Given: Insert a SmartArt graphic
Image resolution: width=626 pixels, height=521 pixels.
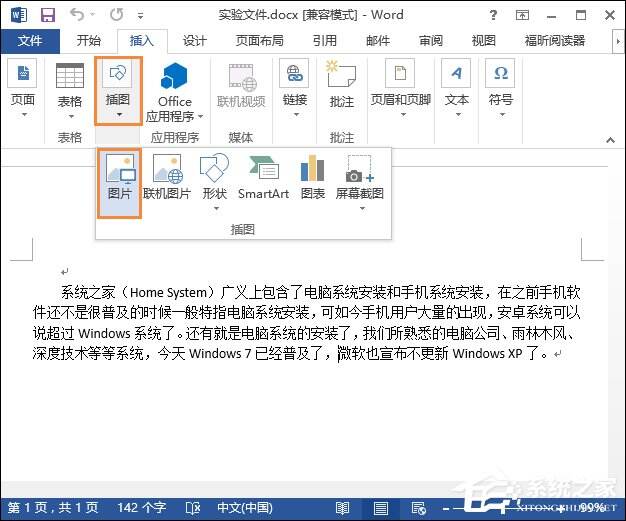Looking at the screenshot, I should click(x=263, y=177).
